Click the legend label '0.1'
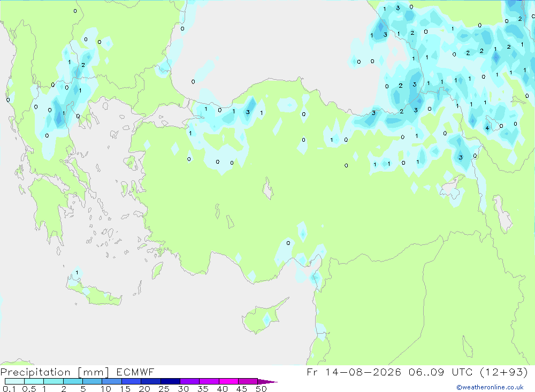This screenshot has width=535, height=392. point(9,389)
